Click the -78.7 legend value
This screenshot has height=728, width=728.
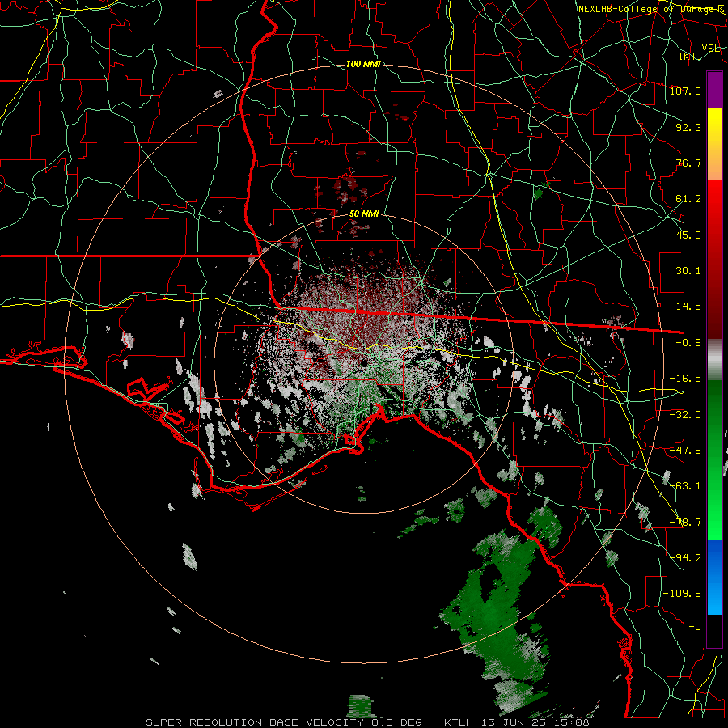point(685,523)
